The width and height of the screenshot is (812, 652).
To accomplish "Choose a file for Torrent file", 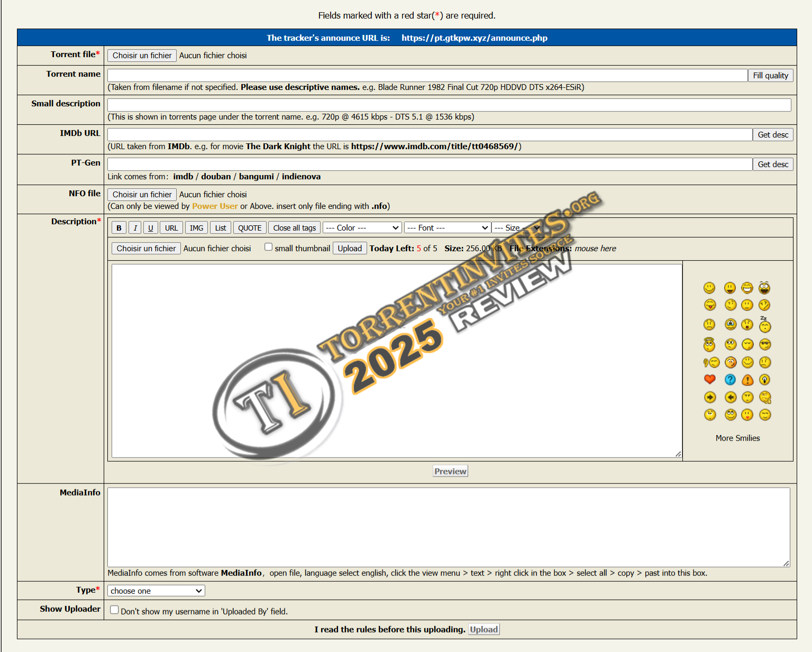I will (142, 56).
